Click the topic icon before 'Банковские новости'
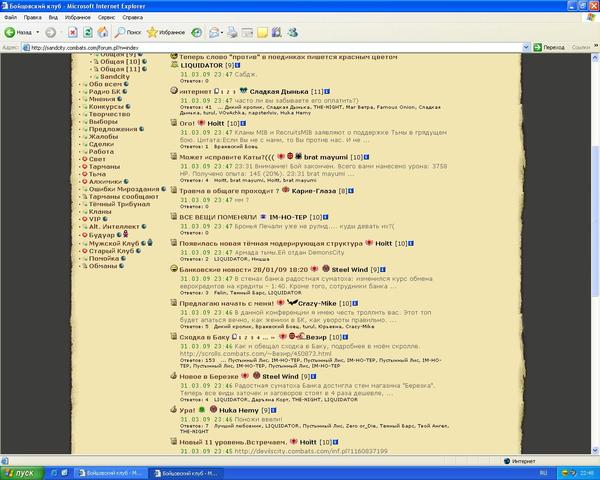 point(174,269)
